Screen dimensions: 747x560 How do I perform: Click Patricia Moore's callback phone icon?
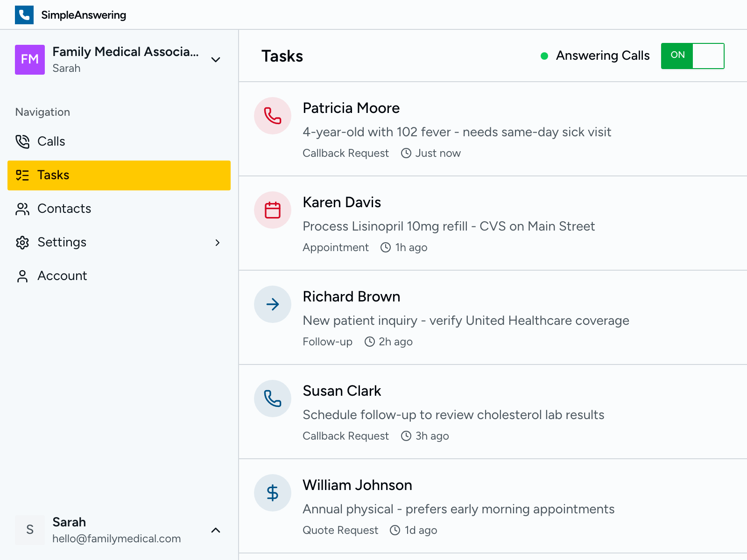[272, 116]
